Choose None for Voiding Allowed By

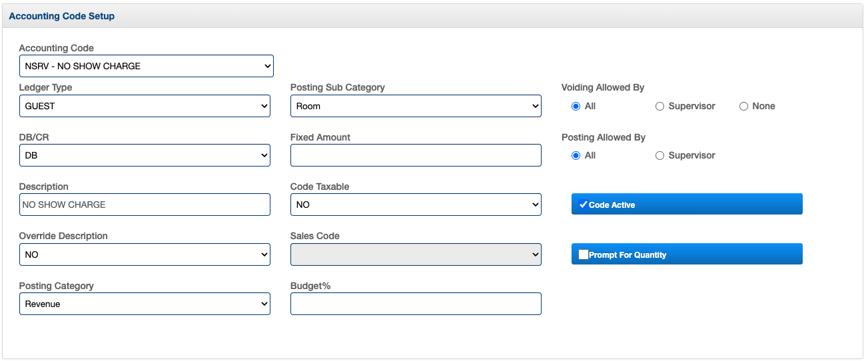(x=743, y=107)
